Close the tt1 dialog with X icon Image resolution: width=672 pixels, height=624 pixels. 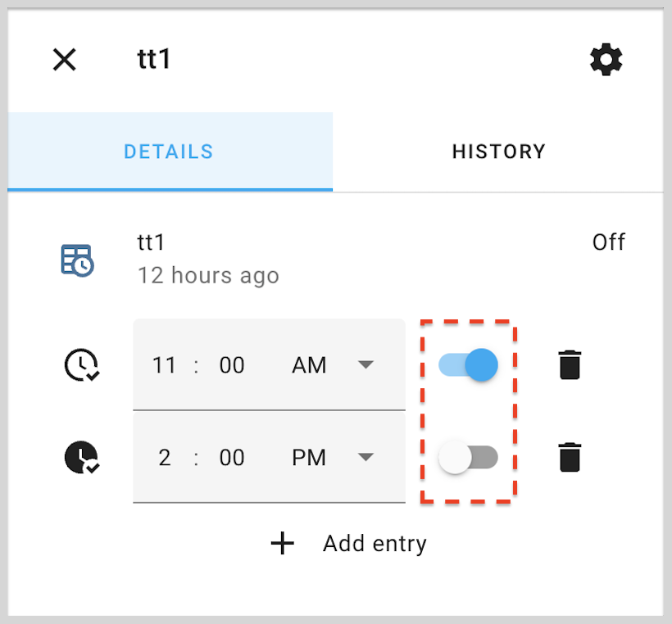coord(64,59)
